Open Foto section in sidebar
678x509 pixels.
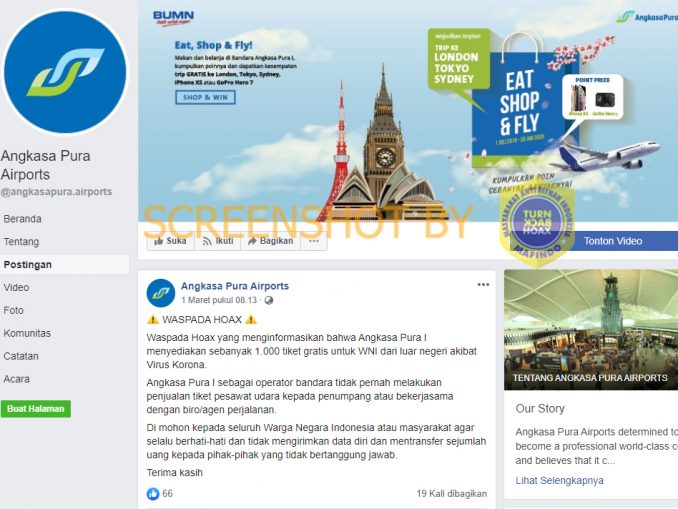13,311
